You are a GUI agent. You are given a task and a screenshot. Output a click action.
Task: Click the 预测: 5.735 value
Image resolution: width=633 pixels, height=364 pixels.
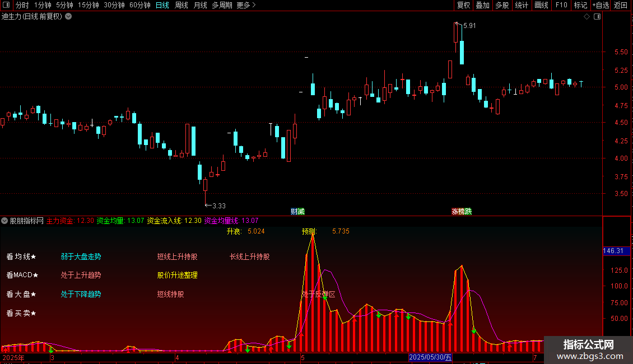click(325, 231)
